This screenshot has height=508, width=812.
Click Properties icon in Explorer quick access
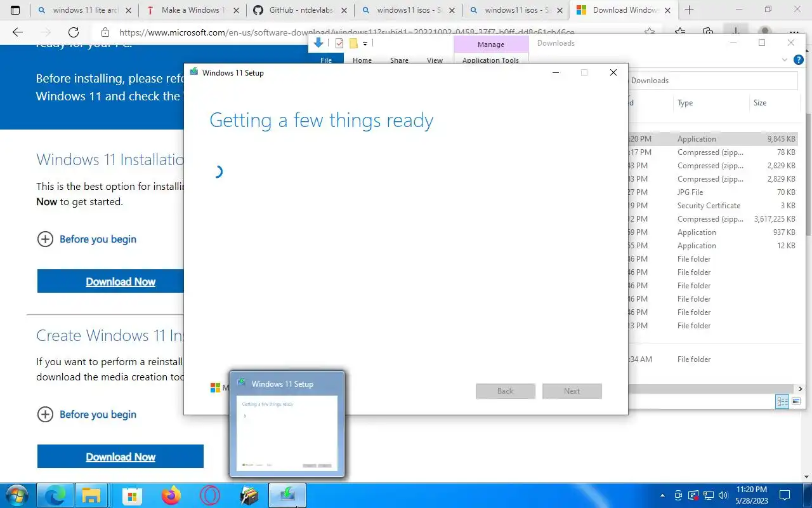tap(339, 43)
